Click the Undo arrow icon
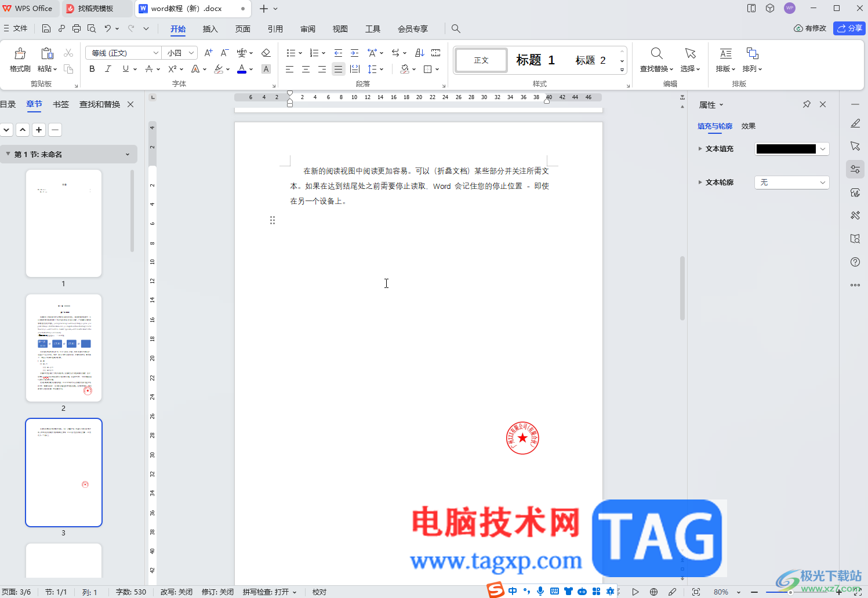This screenshot has width=868, height=598. [108, 28]
